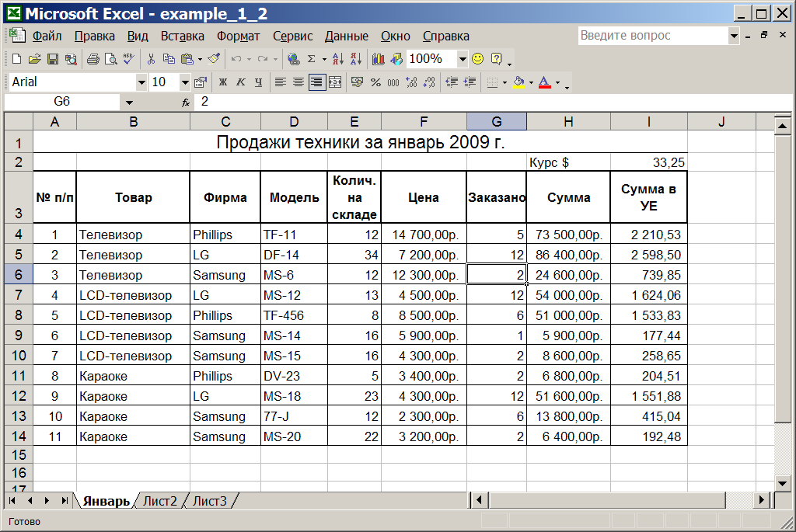Open the Drawing toolbar icon

pos(396,59)
